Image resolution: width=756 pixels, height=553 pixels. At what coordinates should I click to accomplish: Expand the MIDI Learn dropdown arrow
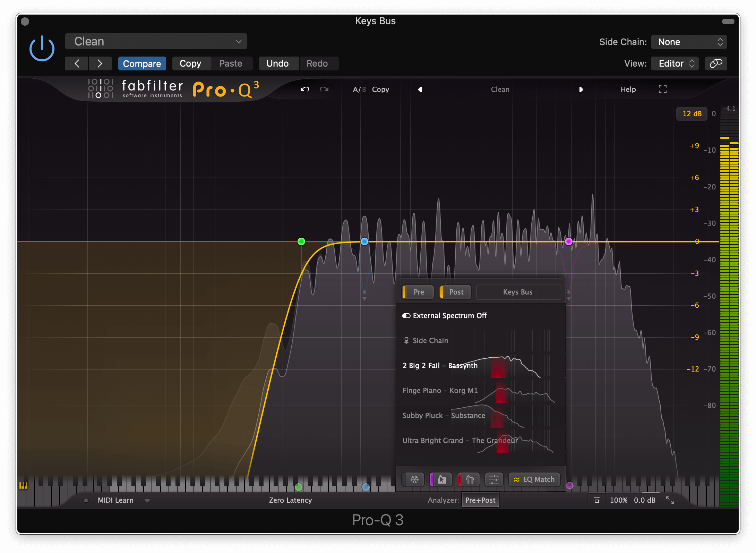147,500
